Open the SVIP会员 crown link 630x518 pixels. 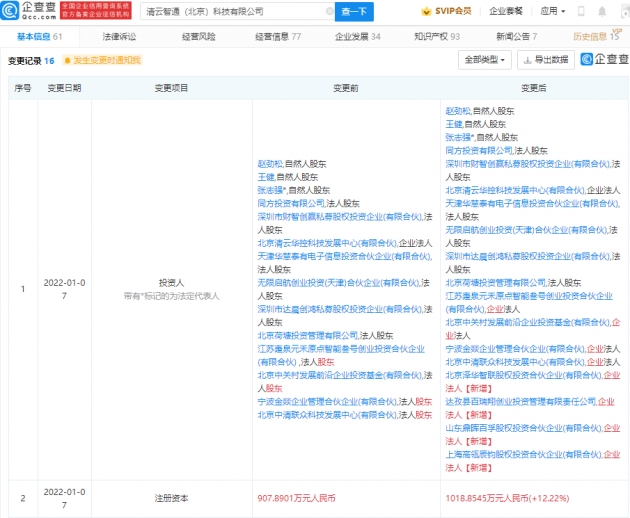click(x=446, y=11)
